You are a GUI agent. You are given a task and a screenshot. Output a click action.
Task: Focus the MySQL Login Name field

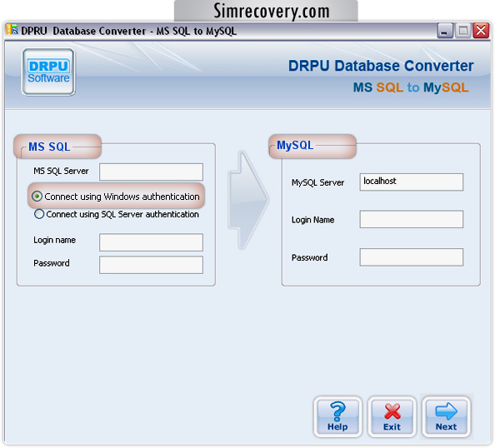[412, 219]
